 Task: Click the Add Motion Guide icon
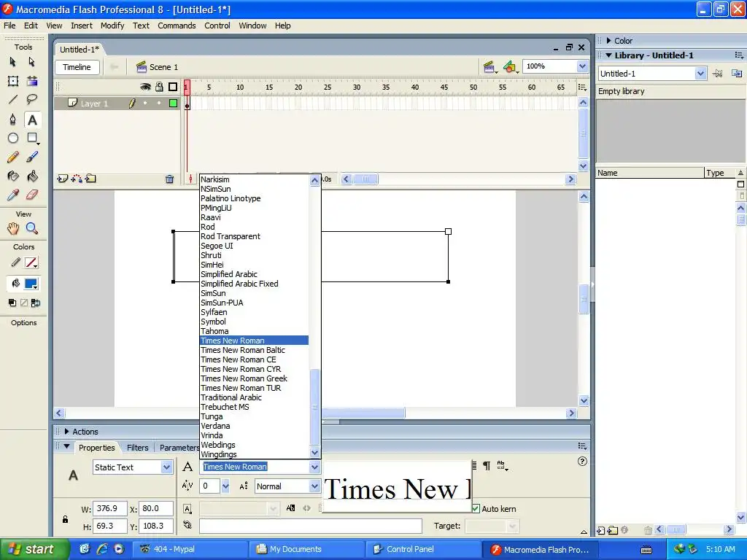[x=77, y=179]
